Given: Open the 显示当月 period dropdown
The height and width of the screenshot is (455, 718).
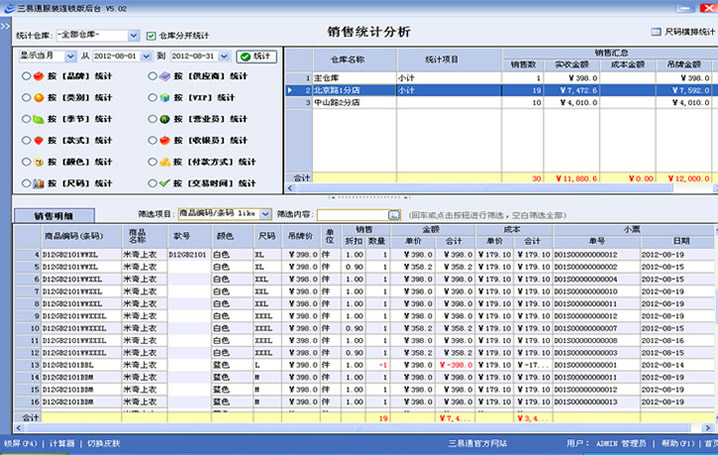Looking at the screenshot, I should tap(70, 56).
